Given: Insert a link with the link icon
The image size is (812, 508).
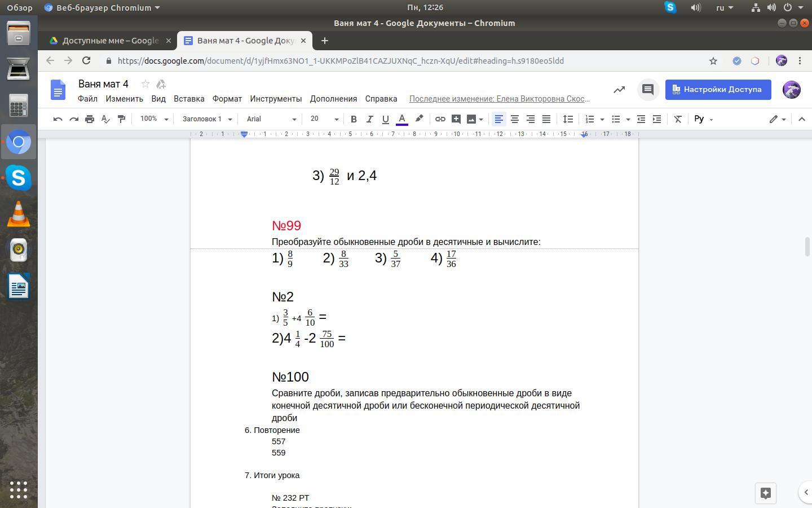Looking at the screenshot, I should [x=440, y=119].
